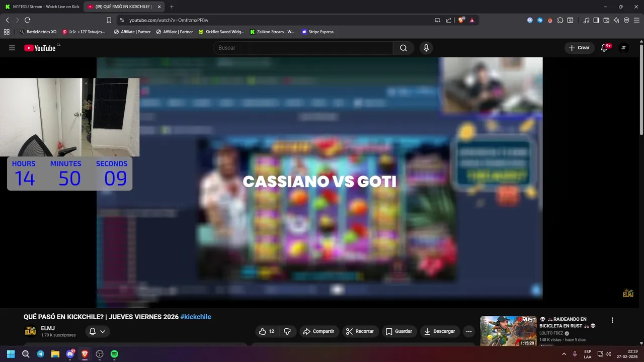The image size is (644, 362).
Task: Open Discord from the taskbar
Action: pyautogui.click(x=70, y=354)
